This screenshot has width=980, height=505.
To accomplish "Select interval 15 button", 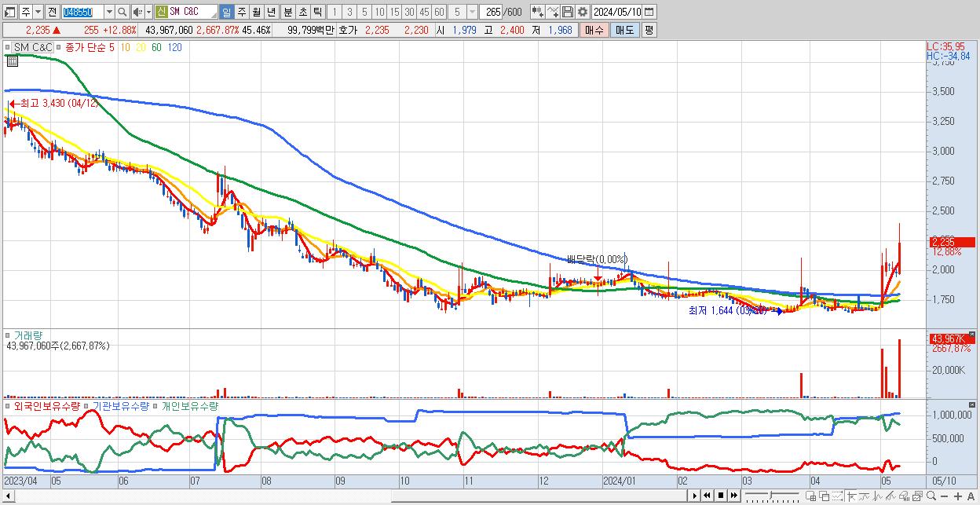I will click(x=394, y=12).
